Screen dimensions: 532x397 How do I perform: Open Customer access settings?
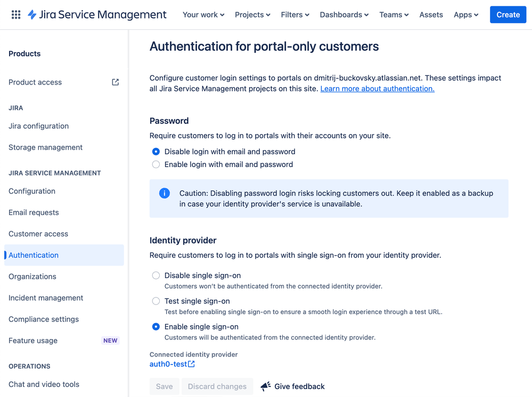[x=64, y=234]
